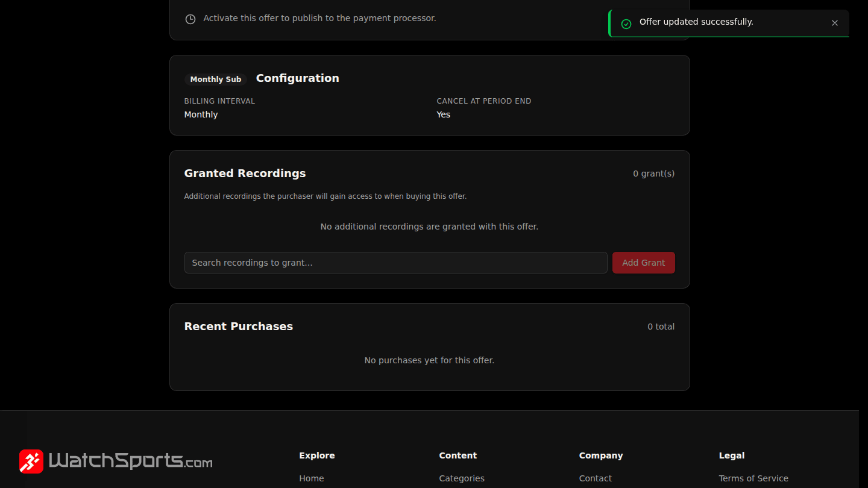Click the WatchSports.com wordmark
The image size is (868, 488).
(130, 461)
